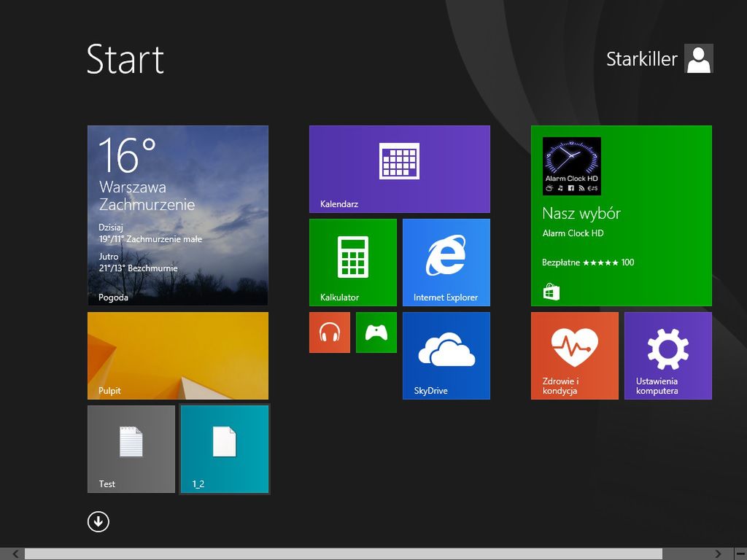Open the 1_2 file tile
This screenshot has width=747, height=560.
pos(225,449)
